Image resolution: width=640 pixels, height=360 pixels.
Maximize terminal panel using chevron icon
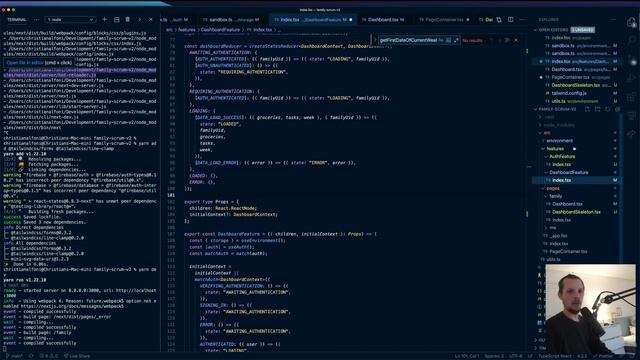point(140,19)
